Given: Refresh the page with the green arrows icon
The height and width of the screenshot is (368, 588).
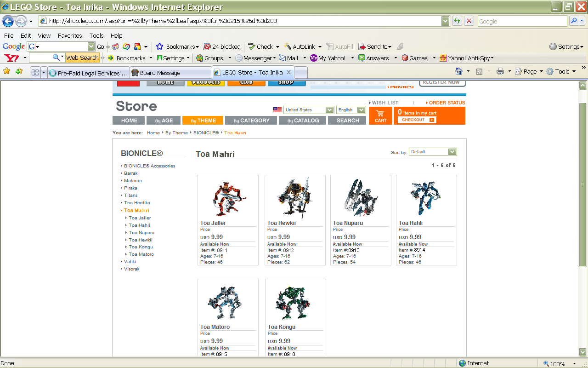Looking at the screenshot, I should [x=457, y=21].
